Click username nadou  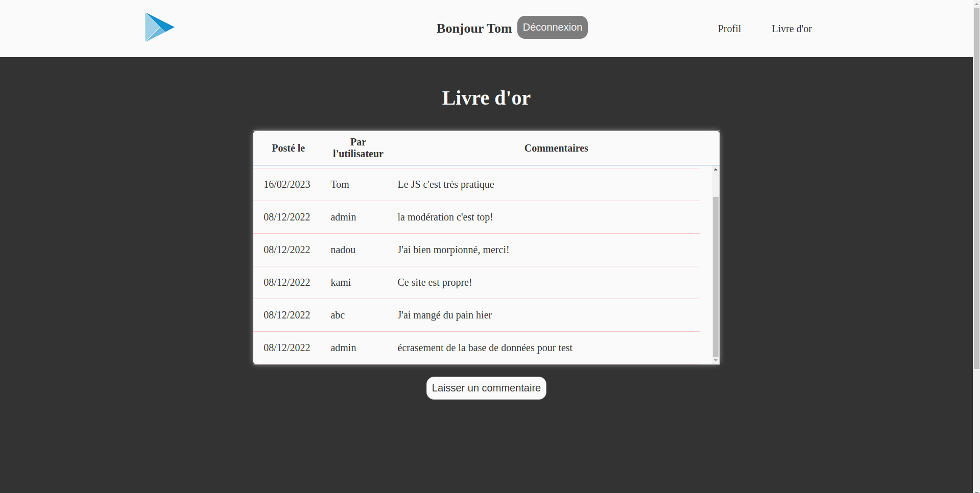point(343,250)
